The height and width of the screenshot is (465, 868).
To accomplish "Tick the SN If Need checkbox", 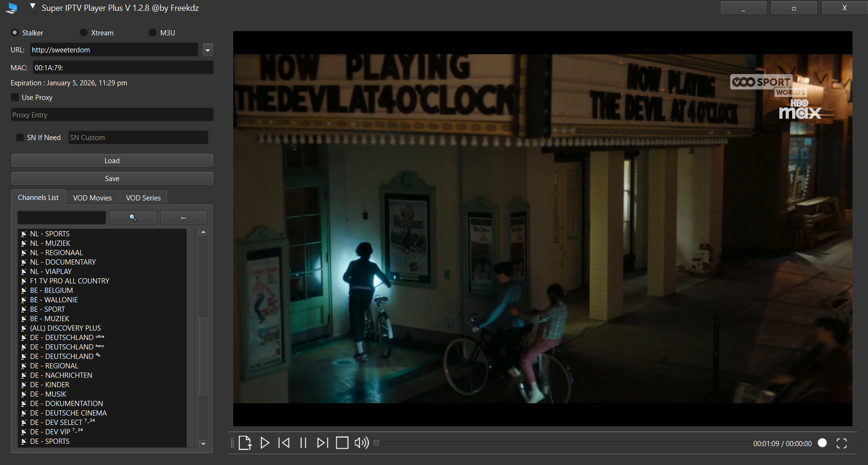I will (x=20, y=137).
